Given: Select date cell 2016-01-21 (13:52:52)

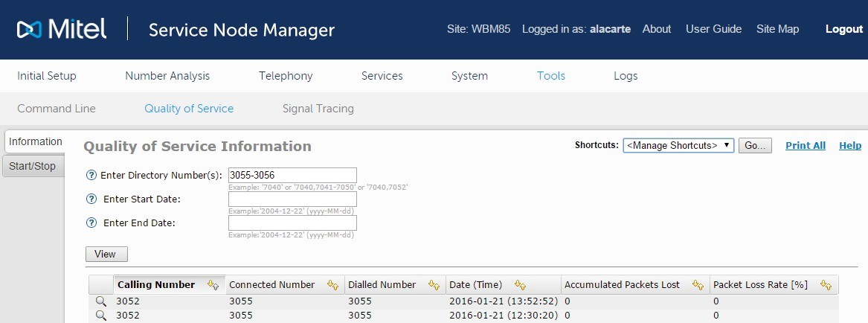Looking at the screenshot, I should tap(504, 301).
